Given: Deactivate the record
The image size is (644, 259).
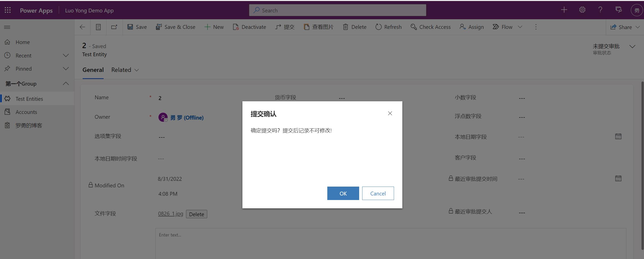Looking at the screenshot, I should [x=249, y=27].
